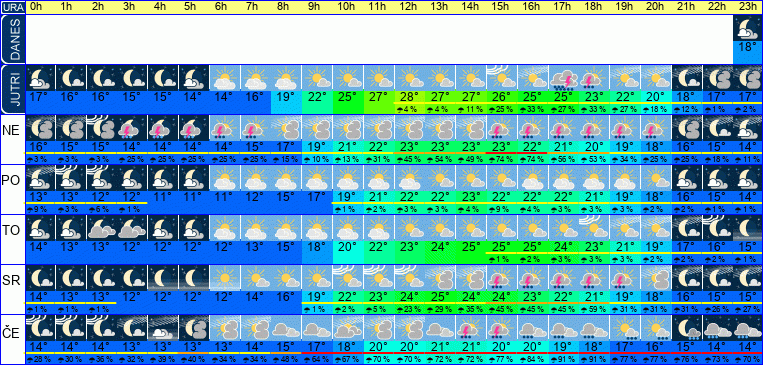This screenshot has width=763, height=365.
Task: Click NE 15h 74% precipitation value
Action: pyautogui.click(x=502, y=159)
